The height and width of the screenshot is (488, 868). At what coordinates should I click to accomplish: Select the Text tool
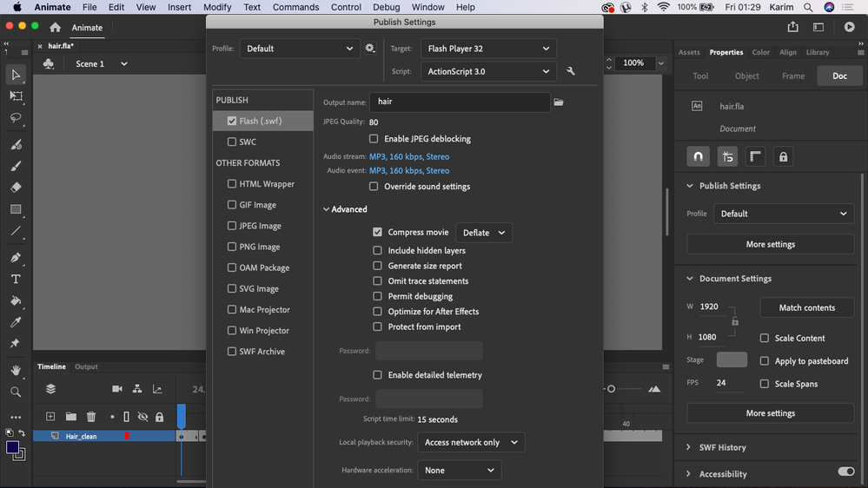point(16,280)
